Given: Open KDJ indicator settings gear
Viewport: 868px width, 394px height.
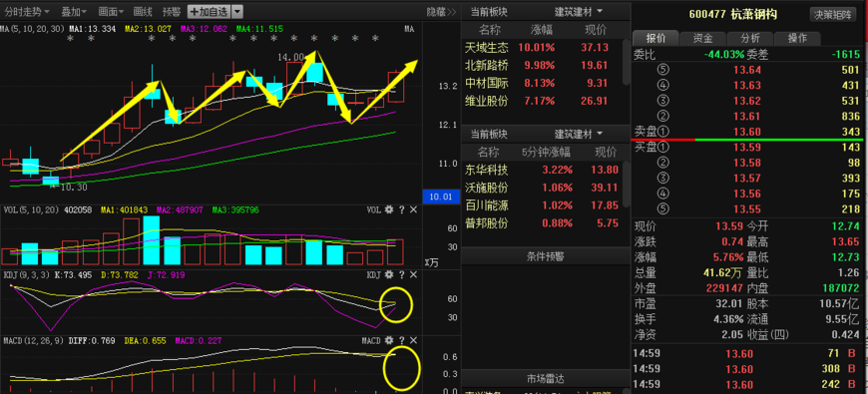Looking at the screenshot, I should point(389,275).
